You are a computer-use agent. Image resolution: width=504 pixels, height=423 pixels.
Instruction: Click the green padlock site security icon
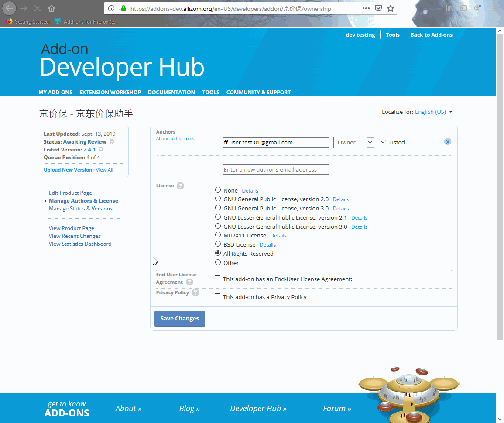[x=123, y=8]
